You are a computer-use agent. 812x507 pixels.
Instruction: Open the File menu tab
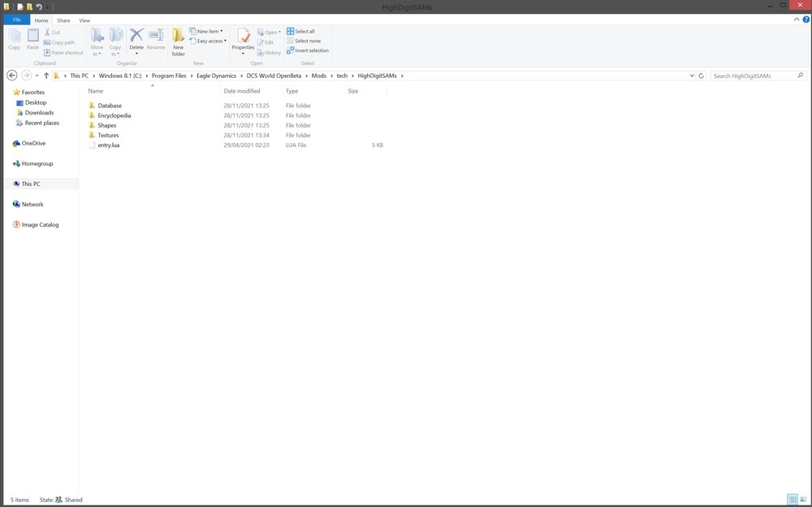tap(16, 19)
